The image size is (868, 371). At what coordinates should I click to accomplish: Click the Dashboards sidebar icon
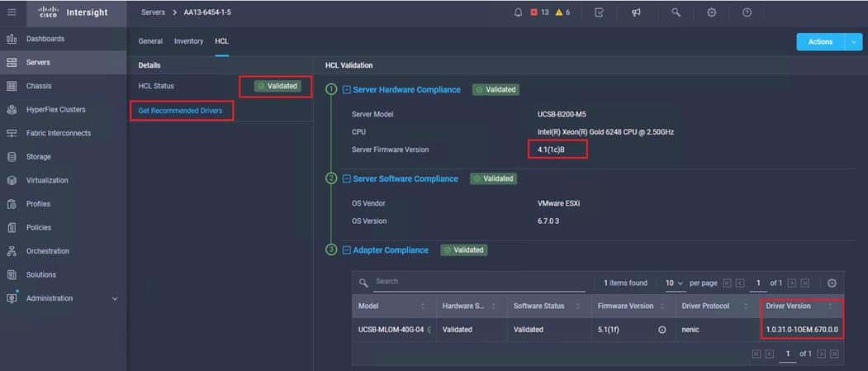pos(11,39)
